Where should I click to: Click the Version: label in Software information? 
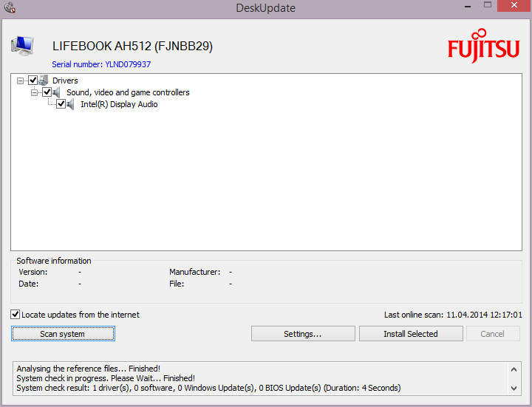[x=33, y=272]
